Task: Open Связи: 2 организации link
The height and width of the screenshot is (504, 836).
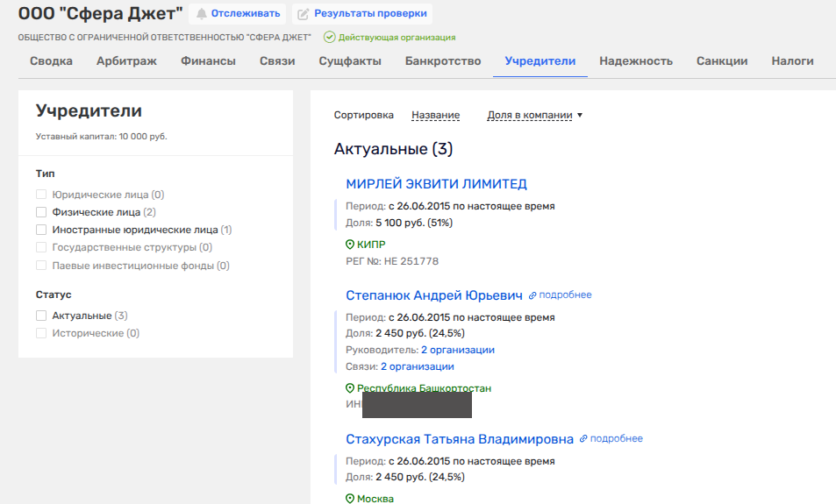Action: [418, 366]
